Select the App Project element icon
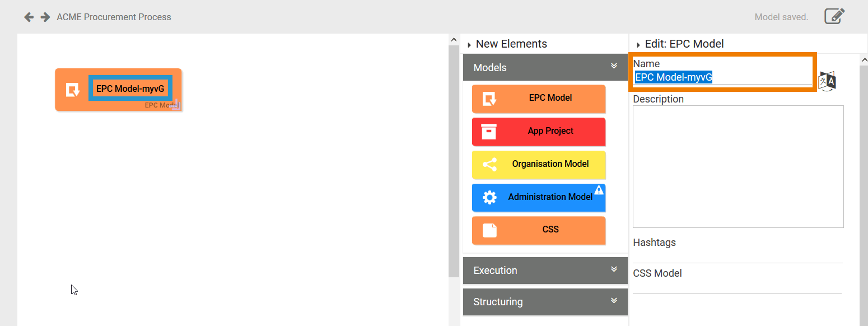The height and width of the screenshot is (326, 868). point(489,131)
